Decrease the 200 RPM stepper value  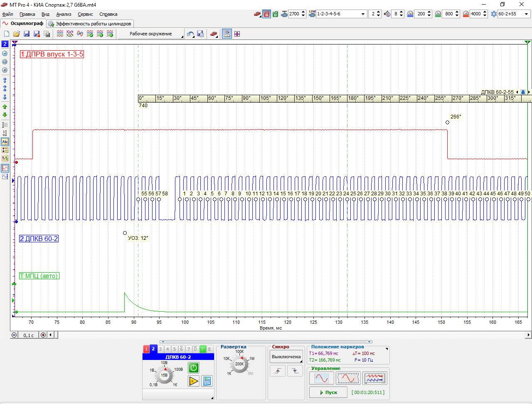tap(429, 16)
